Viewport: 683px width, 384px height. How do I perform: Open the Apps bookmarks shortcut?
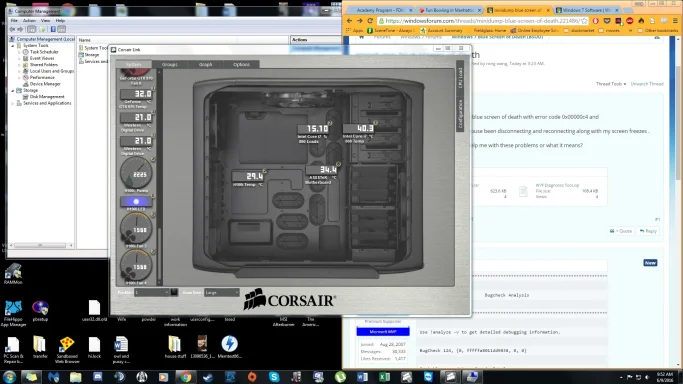[354, 31]
